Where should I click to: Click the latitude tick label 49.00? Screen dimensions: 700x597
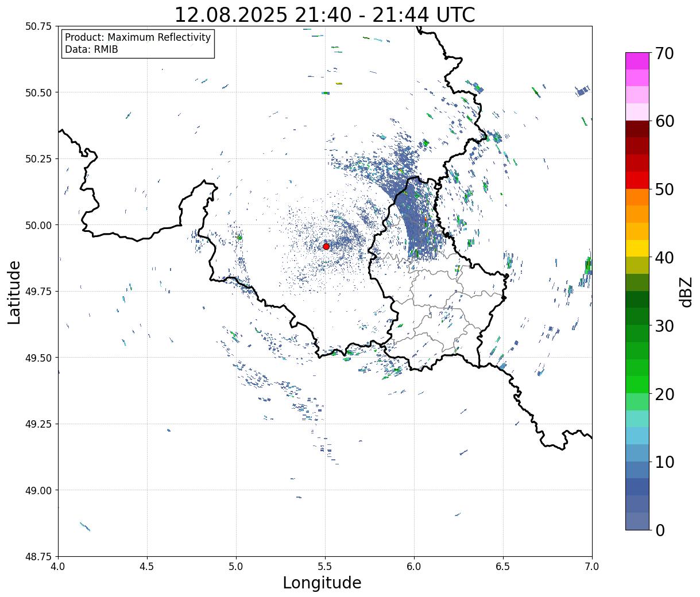tap(38, 490)
